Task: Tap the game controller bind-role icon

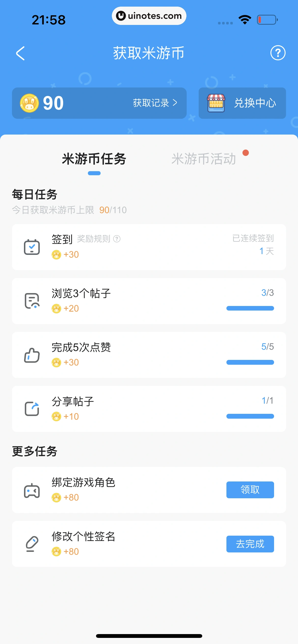Action: click(32, 490)
